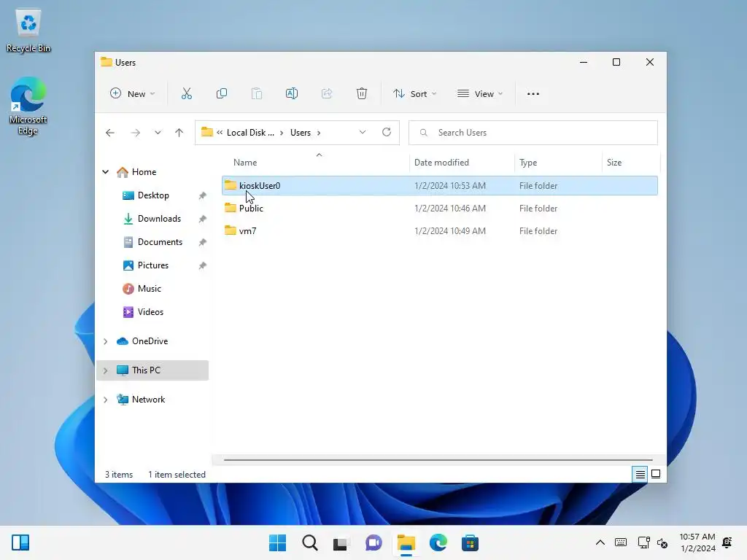Viewport: 747px width, 560px height.
Task: Click Local Disk breadcrumb segment
Action: point(251,133)
